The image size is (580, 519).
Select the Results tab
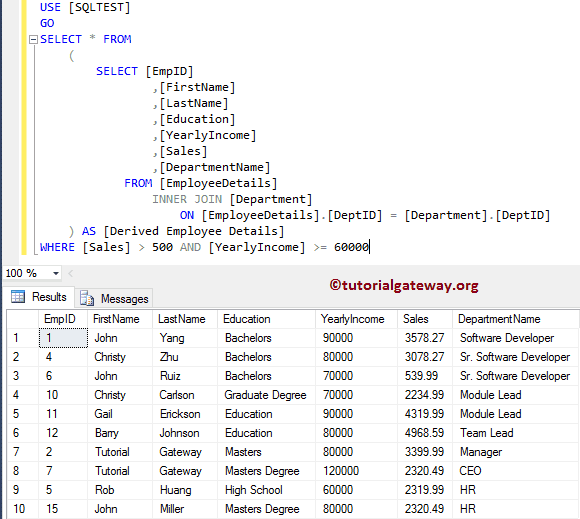pyautogui.click(x=38, y=297)
